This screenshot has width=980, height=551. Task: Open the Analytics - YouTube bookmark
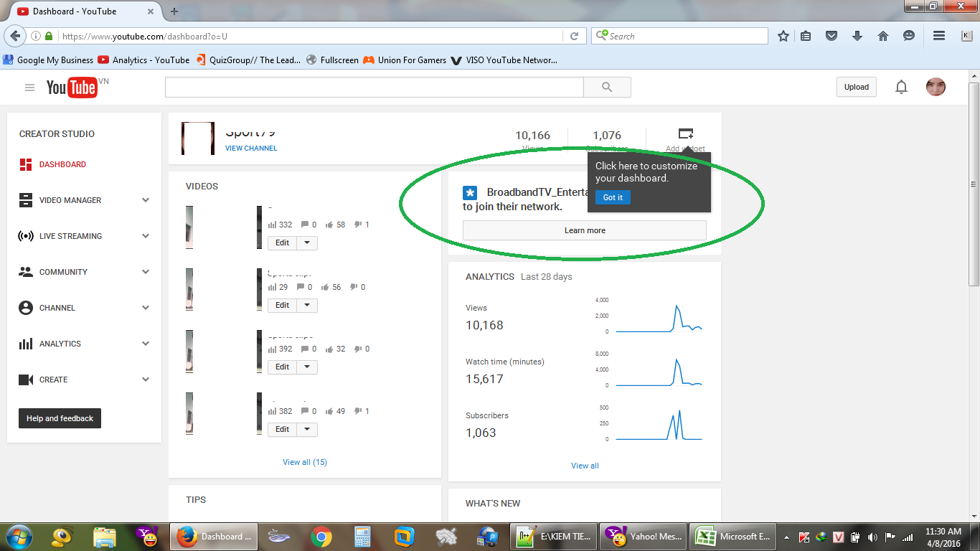tap(143, 60)
